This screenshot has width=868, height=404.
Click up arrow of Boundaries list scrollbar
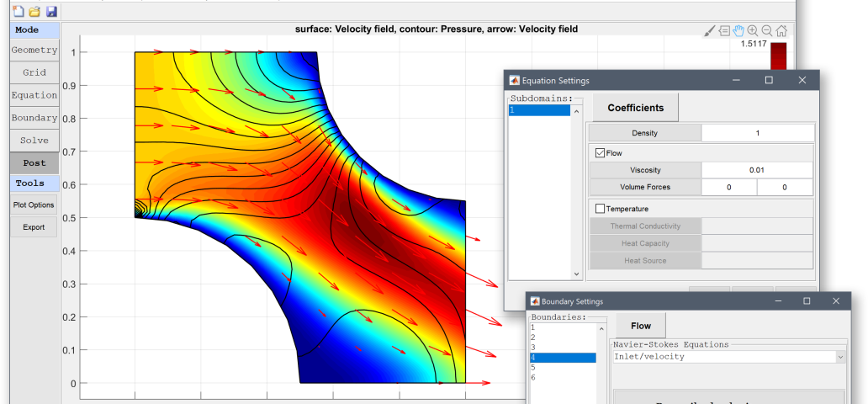pyautogui.click(x=601, y=328)
